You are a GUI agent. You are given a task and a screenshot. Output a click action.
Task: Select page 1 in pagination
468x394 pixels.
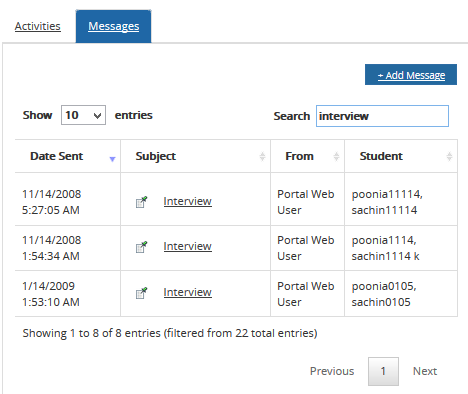click(x=383, y=371)
